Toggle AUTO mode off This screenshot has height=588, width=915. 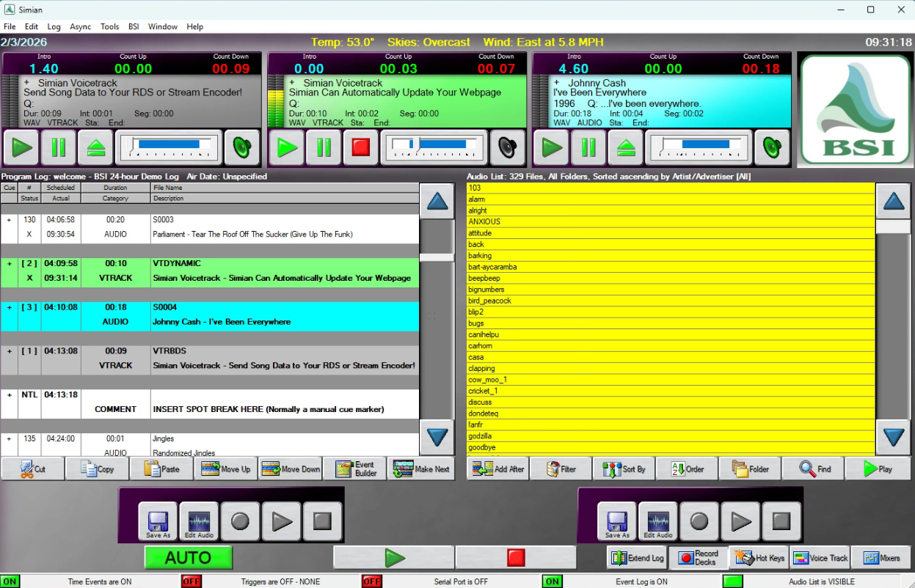click(x=187, y=557)
